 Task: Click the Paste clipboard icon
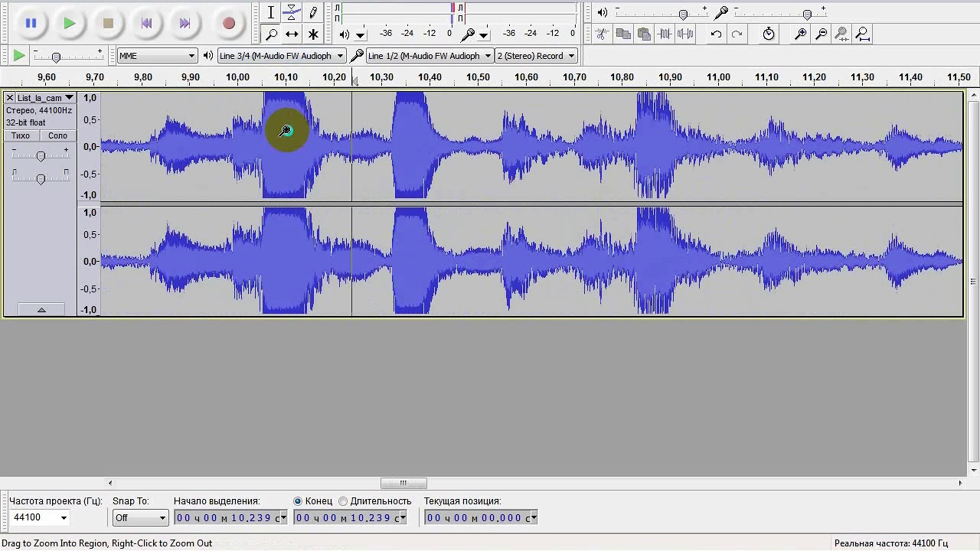pos(644,34)
